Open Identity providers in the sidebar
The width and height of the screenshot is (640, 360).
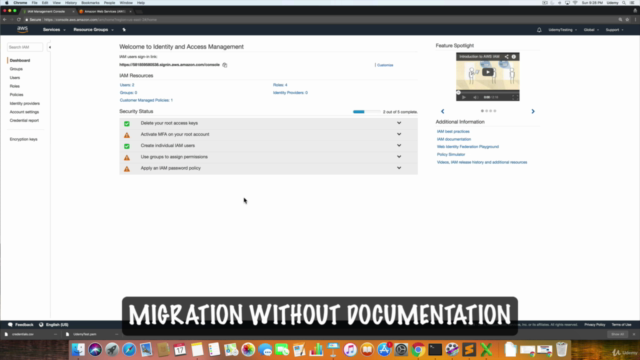(x=24, y=104)
